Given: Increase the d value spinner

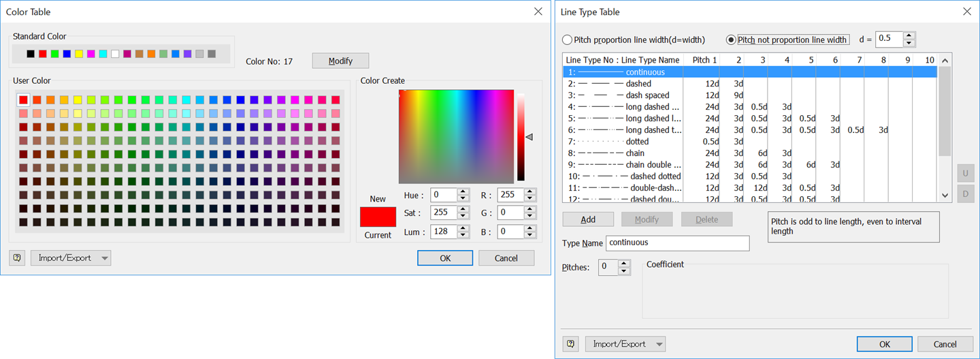Looking at the screenshot, I should tap(909, 35).
